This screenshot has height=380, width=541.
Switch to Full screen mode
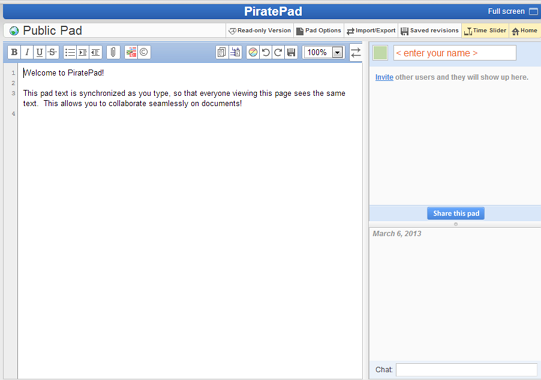(513, 11)
